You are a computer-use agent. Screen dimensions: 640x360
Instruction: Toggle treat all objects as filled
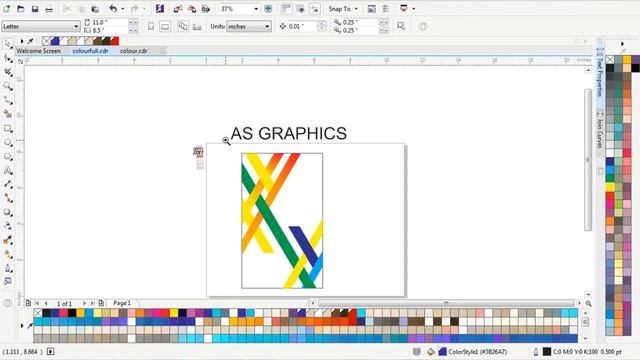click(400, 26)
